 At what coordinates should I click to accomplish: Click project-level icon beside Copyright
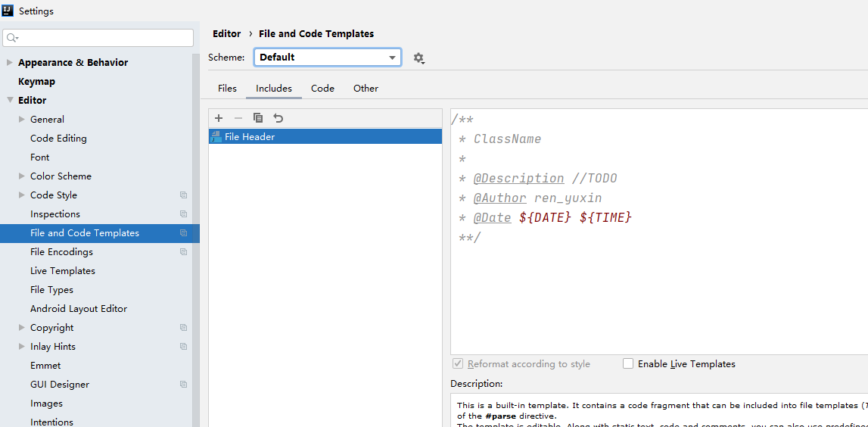point(183,327)
